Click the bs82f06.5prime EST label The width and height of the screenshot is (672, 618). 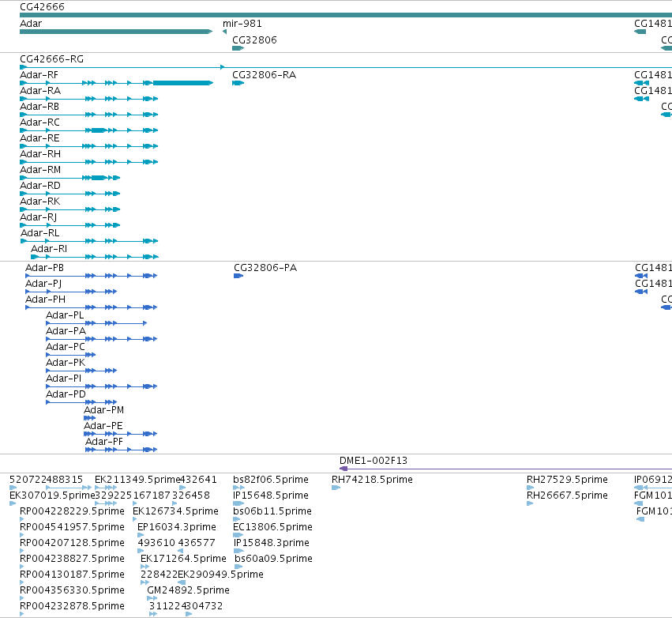pyautogui.click(x=270, y=480)
